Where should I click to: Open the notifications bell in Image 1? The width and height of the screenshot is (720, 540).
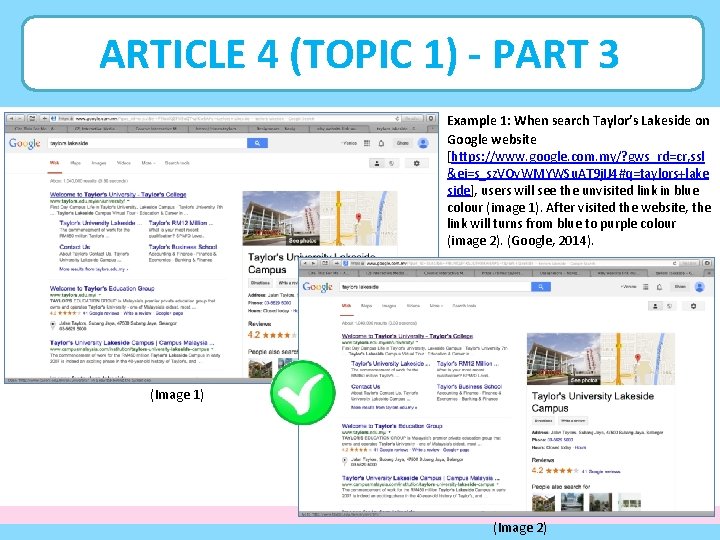click(x=381, y=143)
